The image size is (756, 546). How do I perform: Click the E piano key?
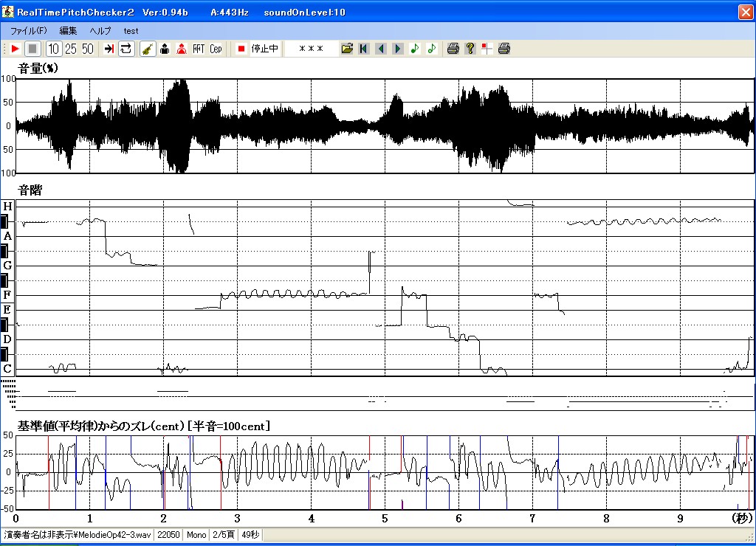point(7,309)
